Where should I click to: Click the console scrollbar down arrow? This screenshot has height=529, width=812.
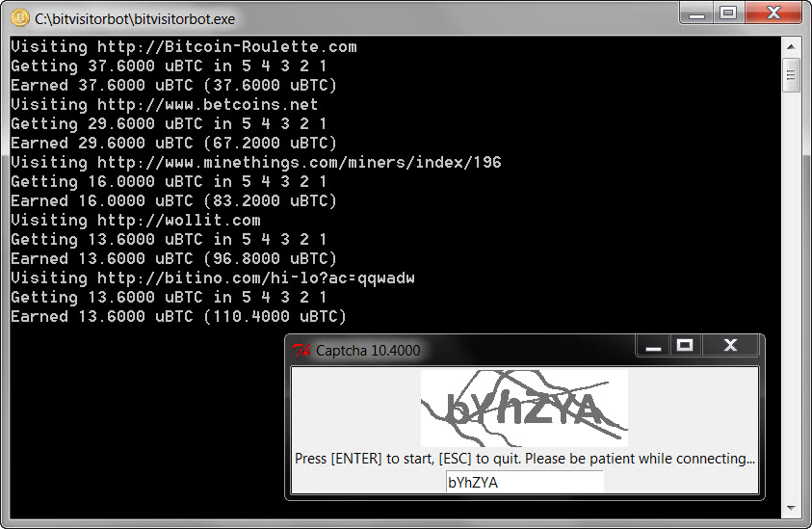[791, 508]
